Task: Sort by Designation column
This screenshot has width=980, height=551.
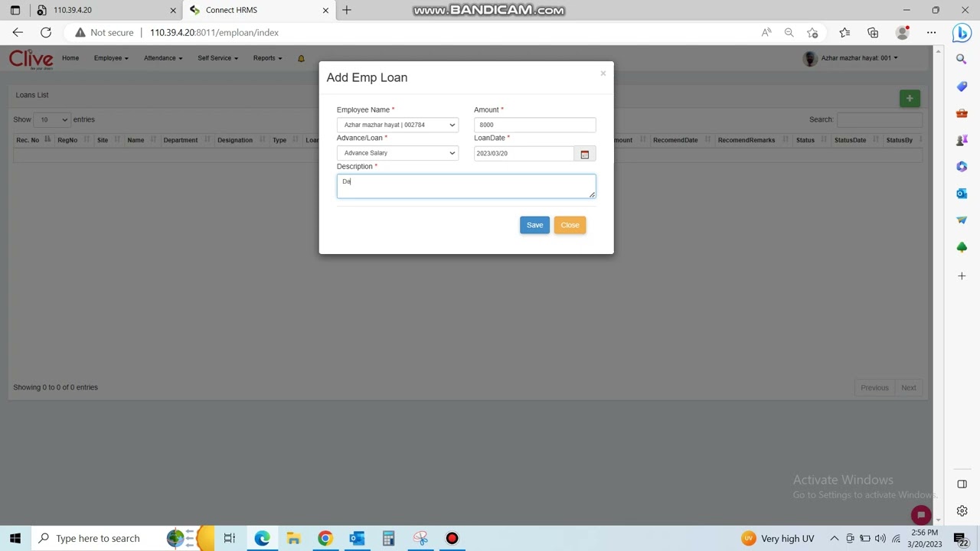Action: click(240, 140)
